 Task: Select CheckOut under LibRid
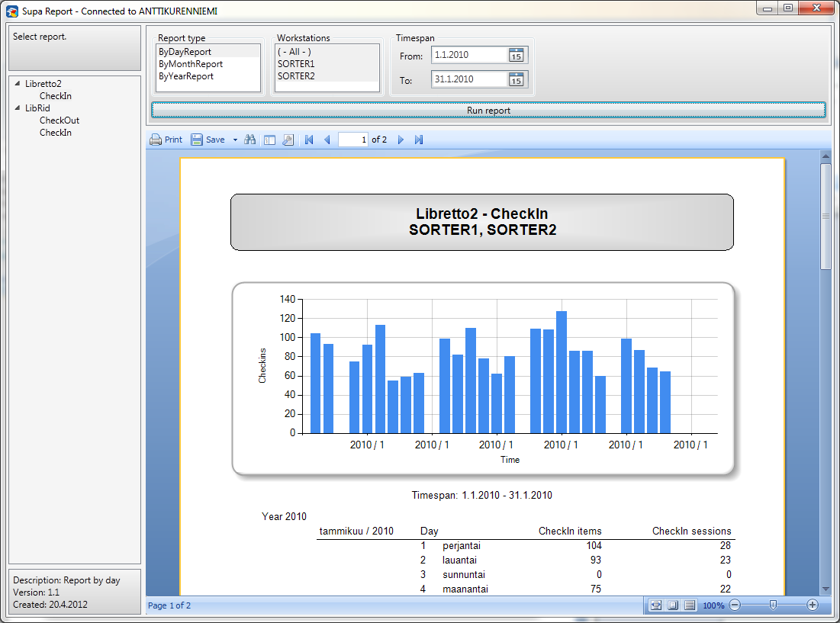(x=60, y=120)
